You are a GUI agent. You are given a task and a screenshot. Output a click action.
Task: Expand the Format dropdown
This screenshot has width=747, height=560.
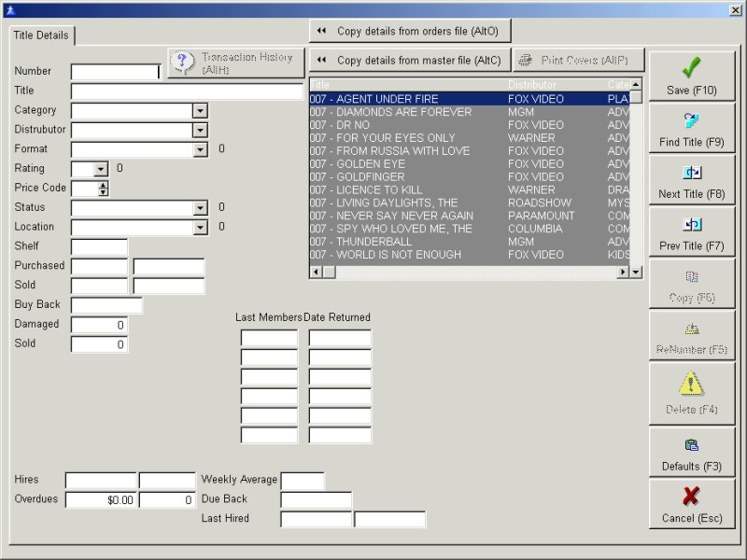coord(199,149)
